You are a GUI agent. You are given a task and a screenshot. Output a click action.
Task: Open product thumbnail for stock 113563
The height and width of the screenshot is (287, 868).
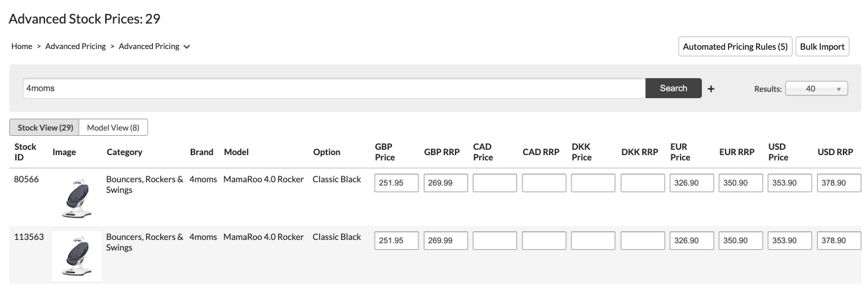[77, 256]
